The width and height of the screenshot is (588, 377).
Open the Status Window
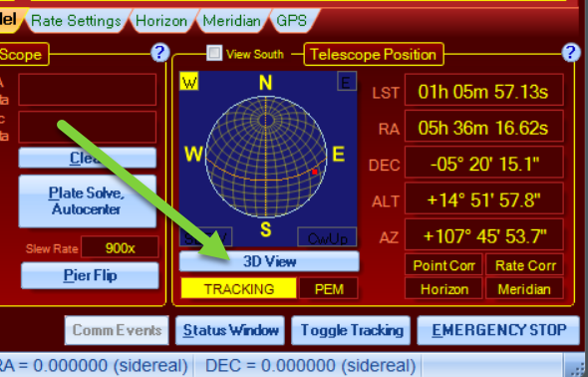pos(230,330)
